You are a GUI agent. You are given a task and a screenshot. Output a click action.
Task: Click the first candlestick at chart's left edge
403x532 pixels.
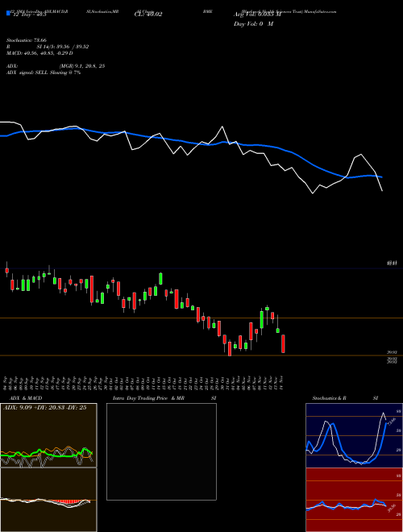tap(6, 270)
